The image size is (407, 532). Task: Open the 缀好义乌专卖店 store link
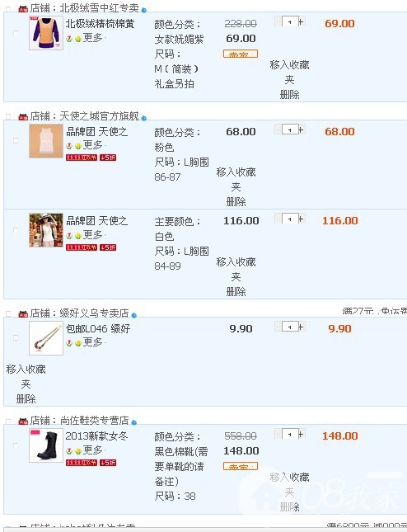pyautogui.click(x=94, y=313)
